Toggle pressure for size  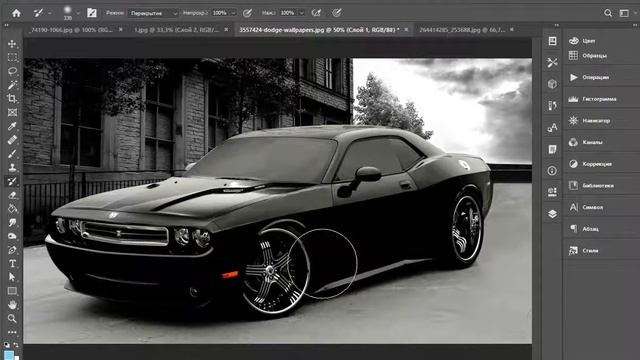337,13
